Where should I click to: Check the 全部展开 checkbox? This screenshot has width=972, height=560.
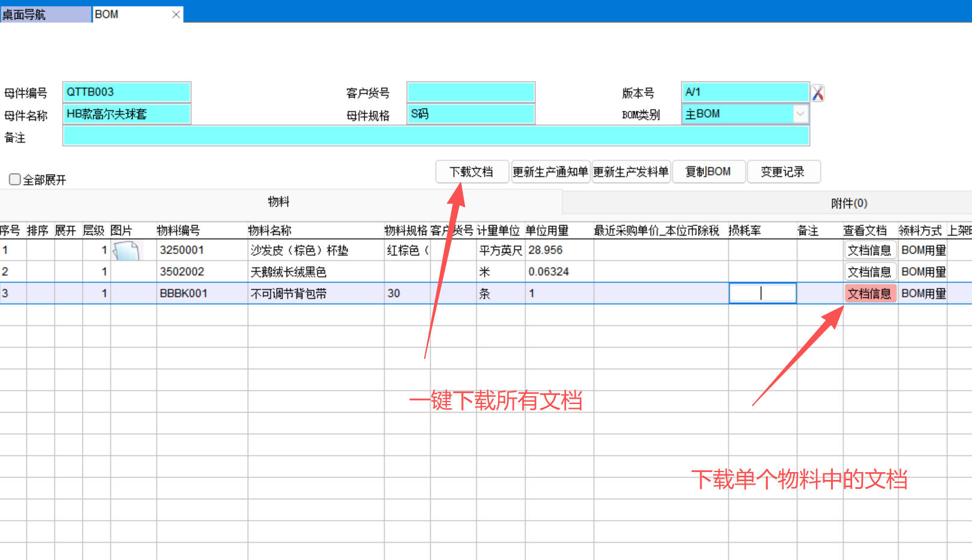pyautogui.click(x=15, y=179)
